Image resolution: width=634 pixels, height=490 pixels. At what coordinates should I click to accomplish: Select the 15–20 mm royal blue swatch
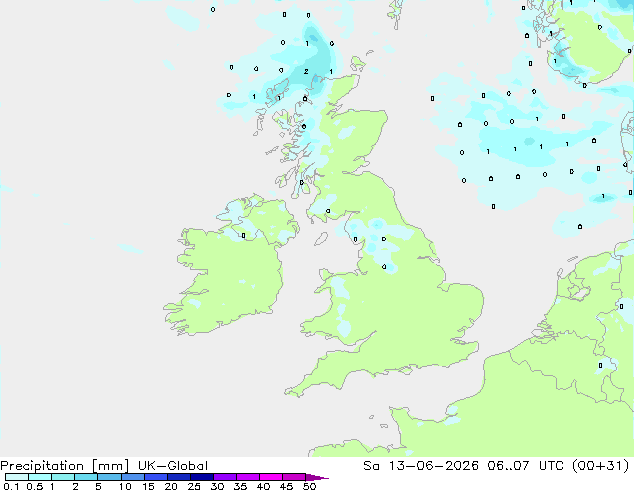[x=155, y=477]
